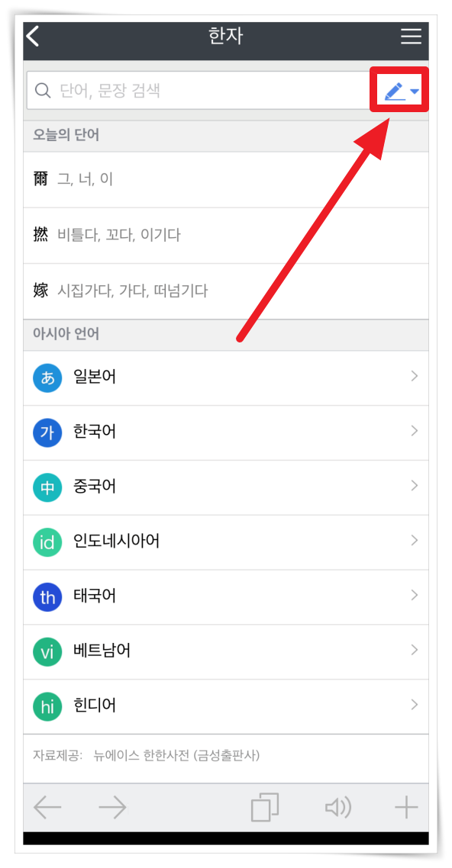This screenshot has height=868, width=452.
Task: Select the 중국어 dictionary row
Action: 226,487
